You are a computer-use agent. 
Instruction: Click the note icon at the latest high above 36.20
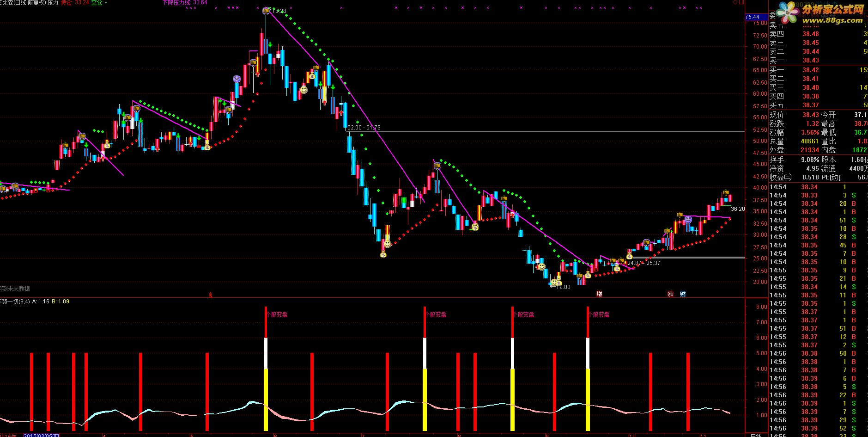point(726,193)
